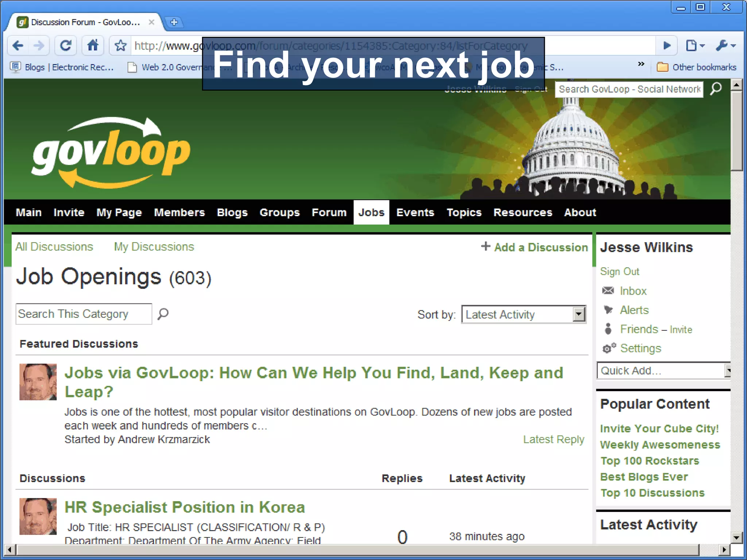Select the Jobs navigation tab

371,212
